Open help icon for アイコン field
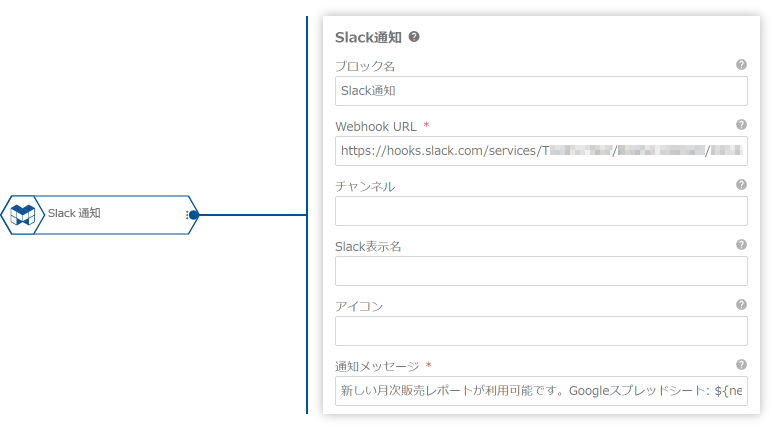 tap(741, 305)
